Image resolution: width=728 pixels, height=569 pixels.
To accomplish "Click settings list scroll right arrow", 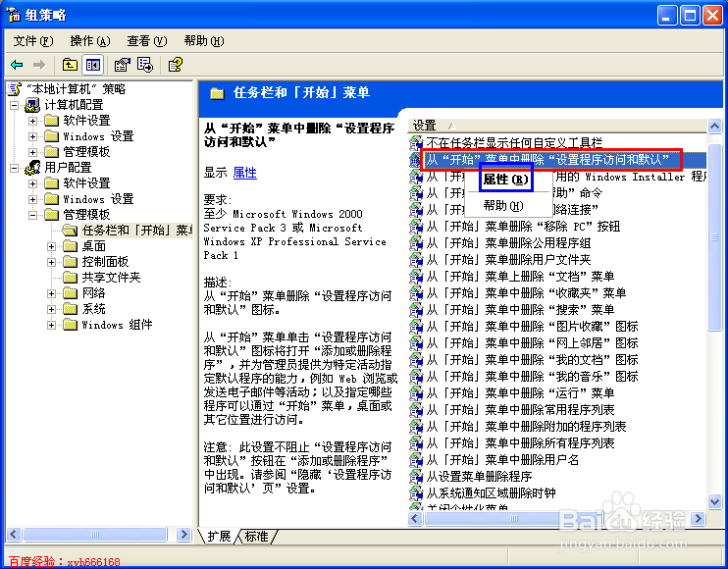I will 698,518.
